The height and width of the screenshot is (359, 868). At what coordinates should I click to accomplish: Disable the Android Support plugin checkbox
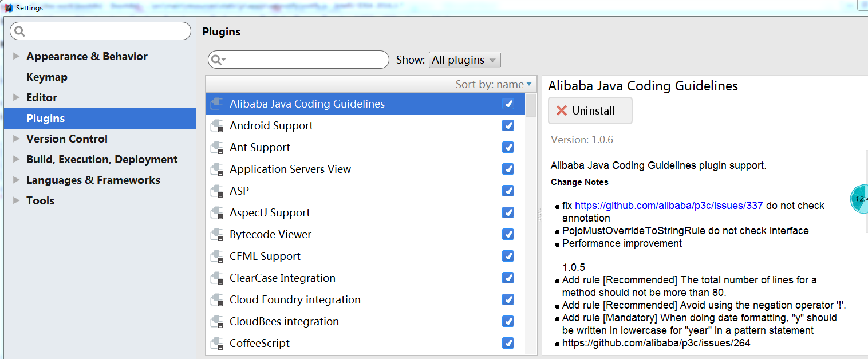(x=508, y=125)
